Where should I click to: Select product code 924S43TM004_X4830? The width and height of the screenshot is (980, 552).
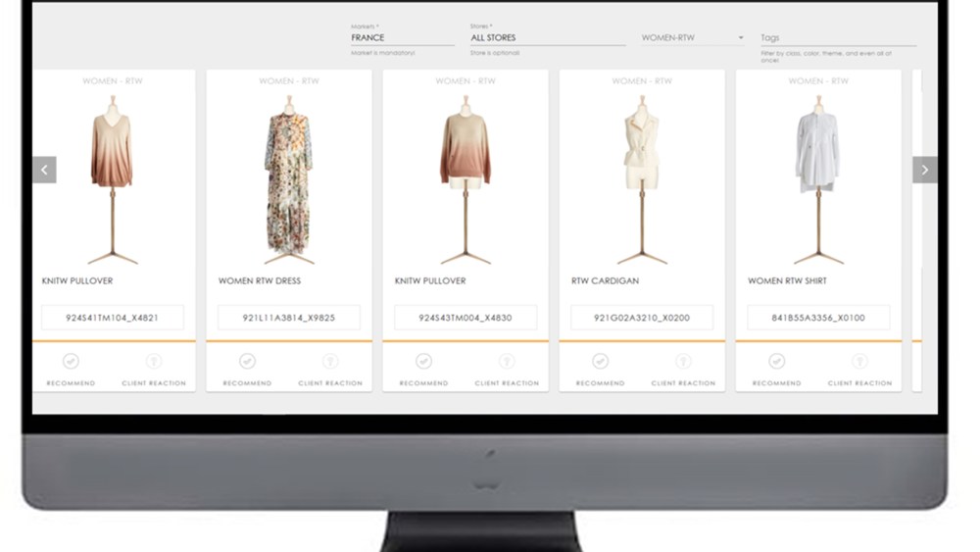point(465,318)
